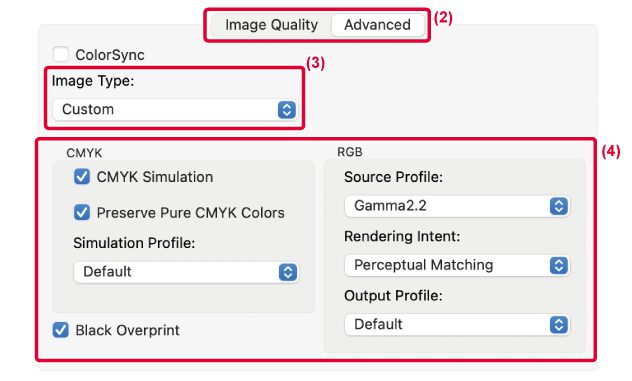Open the Image Type Custom dropdown
Viewport: 632px width, 381px height.
pos(175,109)
